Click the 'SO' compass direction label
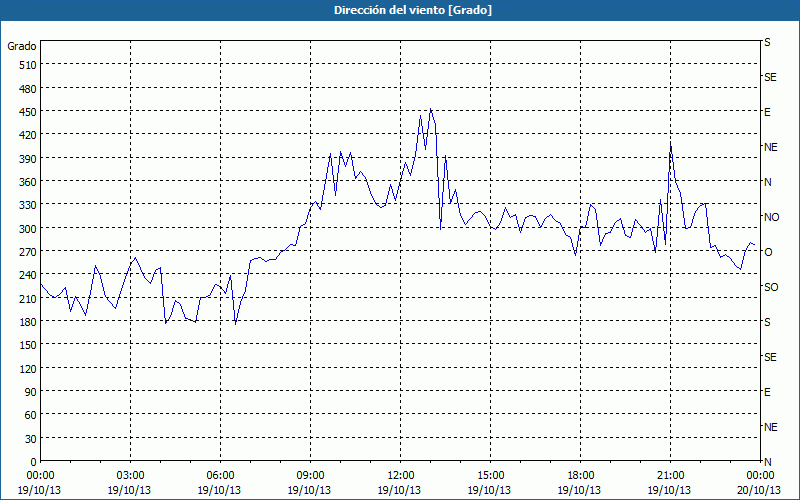This screenshot has width=800, height=500. [x=771, y=287]
